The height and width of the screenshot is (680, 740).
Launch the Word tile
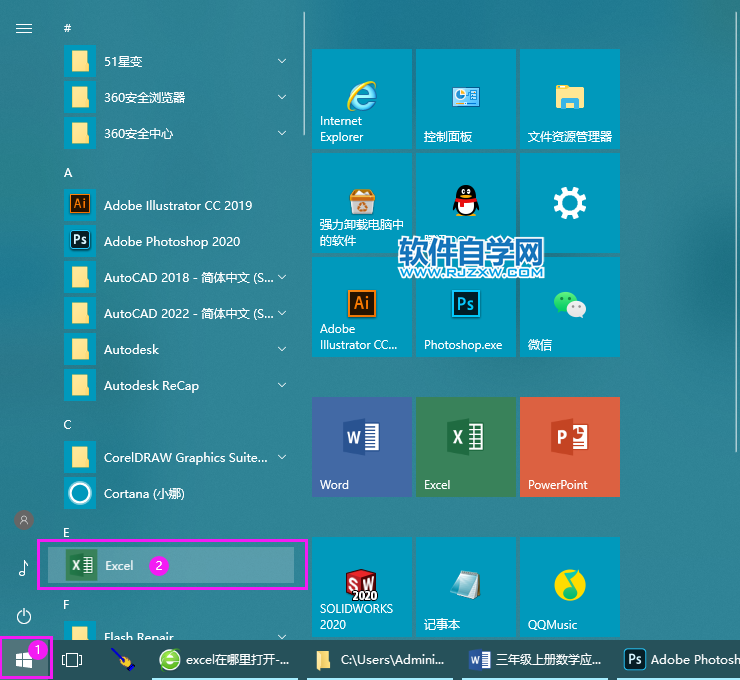pos(361,446)
